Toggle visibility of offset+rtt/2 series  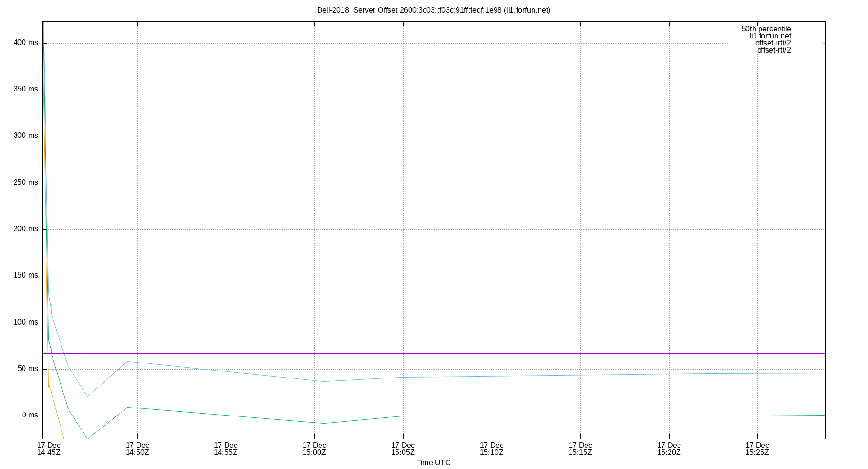coord(773,43)
